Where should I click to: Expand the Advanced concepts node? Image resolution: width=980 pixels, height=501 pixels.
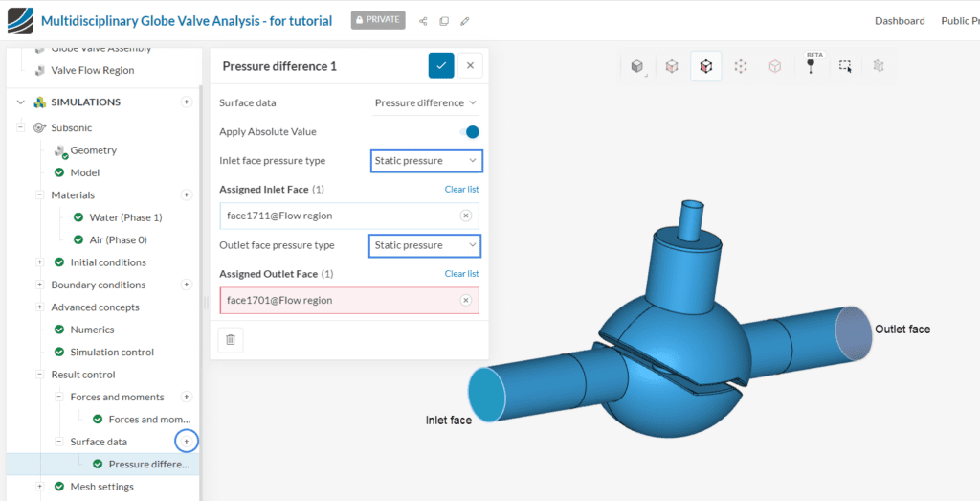pyautogui.click(x=40, y=307)
